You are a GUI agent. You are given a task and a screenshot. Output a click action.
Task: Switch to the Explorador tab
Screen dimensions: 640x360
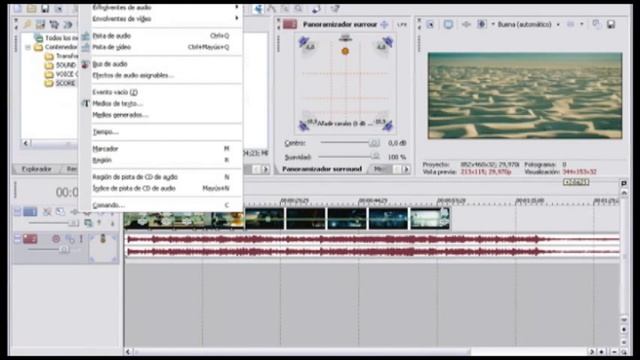[x=37, y=169]
